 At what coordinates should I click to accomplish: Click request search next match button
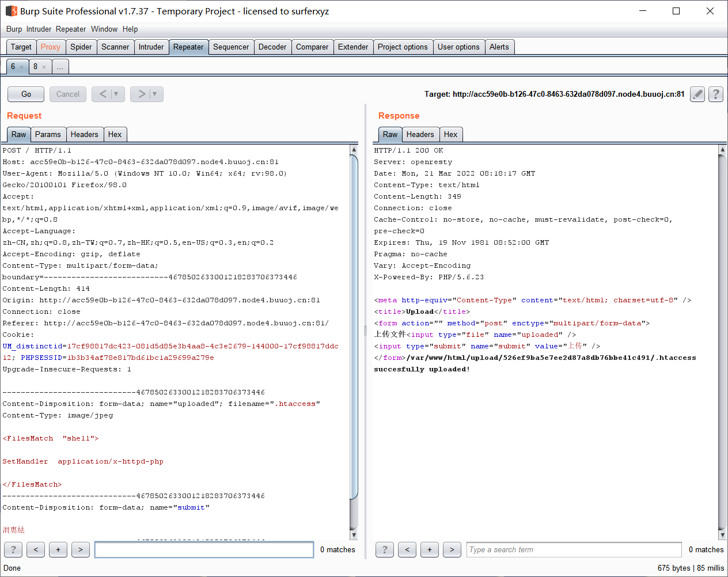pyautogui.click(x=81, y=550)
